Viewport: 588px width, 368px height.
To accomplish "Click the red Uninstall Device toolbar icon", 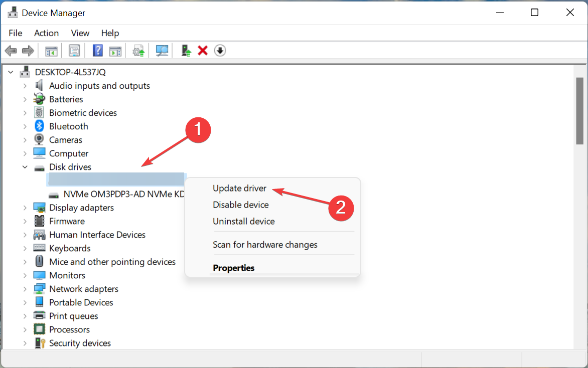I will click(x=202, y=50).
